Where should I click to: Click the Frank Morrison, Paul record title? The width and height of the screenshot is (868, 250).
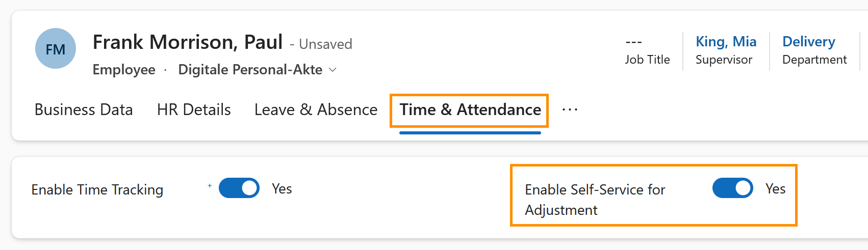[188, 42]
